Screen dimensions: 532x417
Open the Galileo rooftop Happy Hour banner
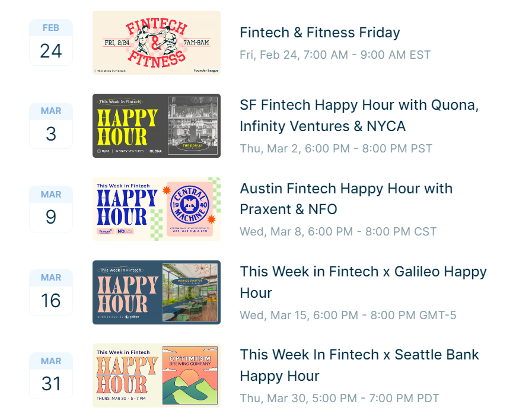pos(157,292)
